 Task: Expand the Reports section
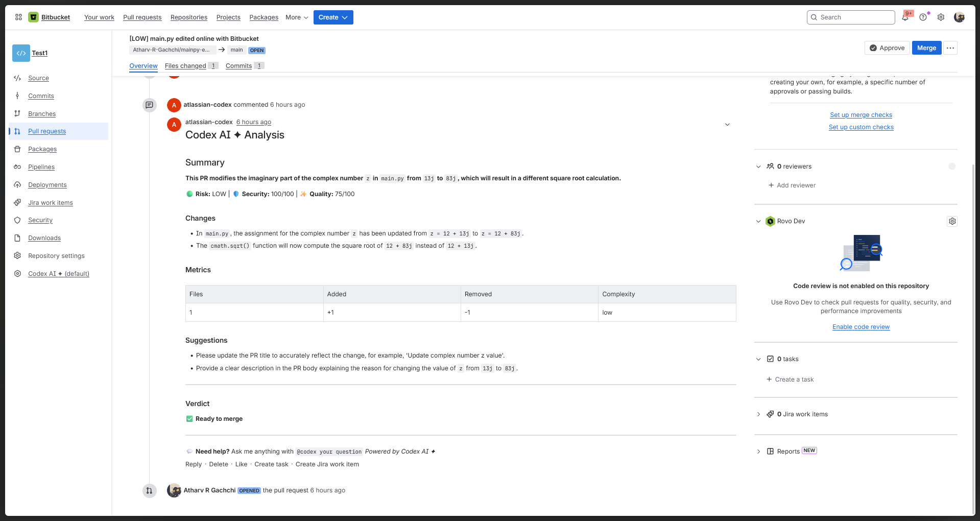coord(758,452)
